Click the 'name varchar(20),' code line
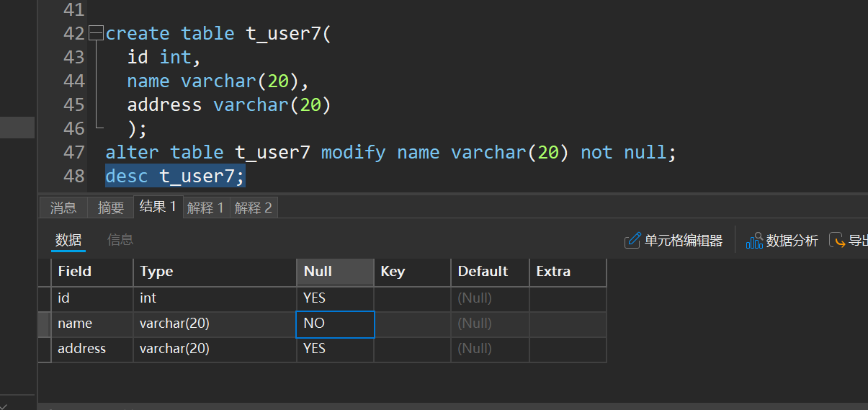 [218, 81]
